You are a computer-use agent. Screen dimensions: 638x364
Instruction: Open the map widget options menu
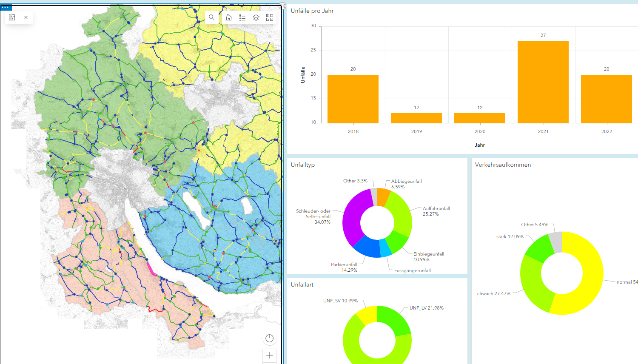point(6,8)
